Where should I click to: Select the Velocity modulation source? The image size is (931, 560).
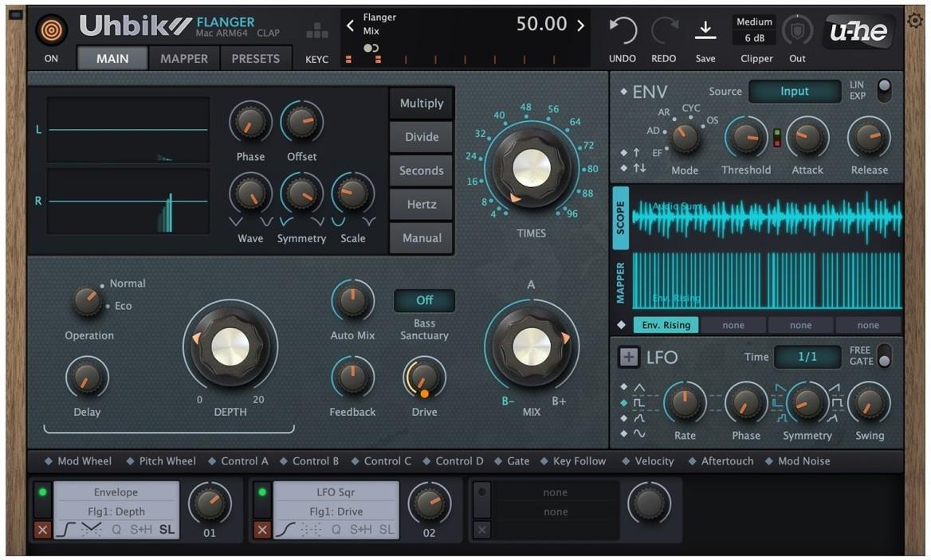[x=647, y=461]
